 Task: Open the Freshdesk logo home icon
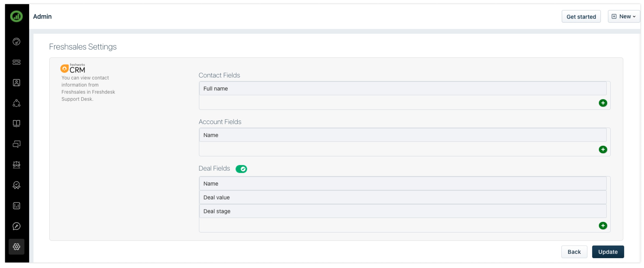(17, 17)
